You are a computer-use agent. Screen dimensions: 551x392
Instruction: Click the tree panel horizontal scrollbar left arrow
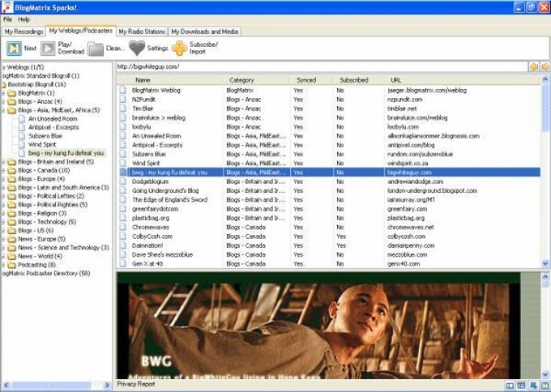[6, 386]
